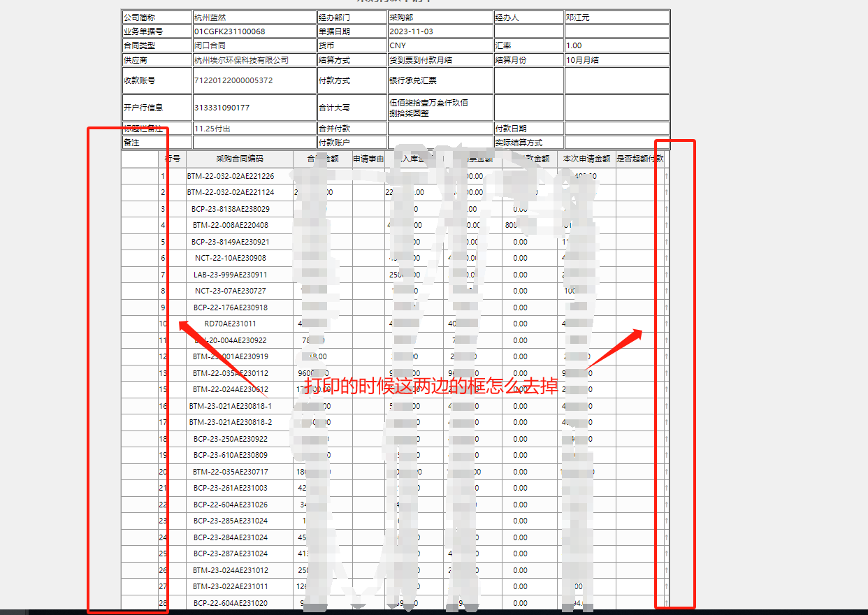The image size is (868, 615).
Task: Click the 申请事由 column header
Action: click(x=368, y=159)
